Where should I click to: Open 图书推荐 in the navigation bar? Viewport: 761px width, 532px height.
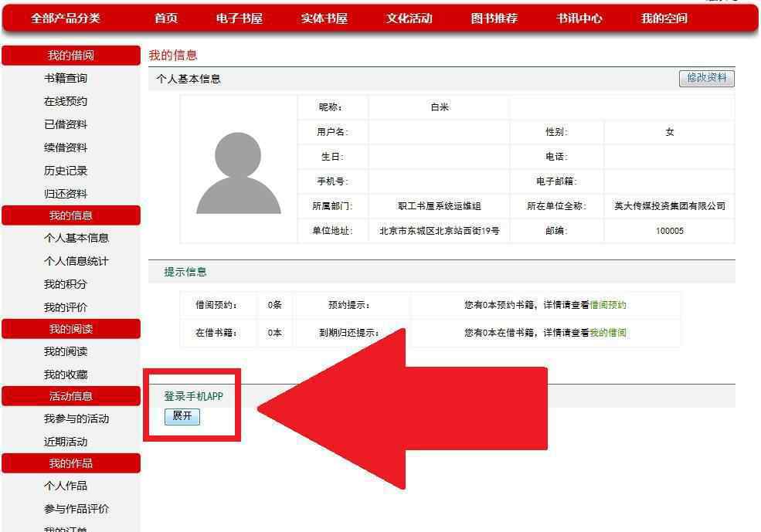pyautogui.click(x=494, y=19)
